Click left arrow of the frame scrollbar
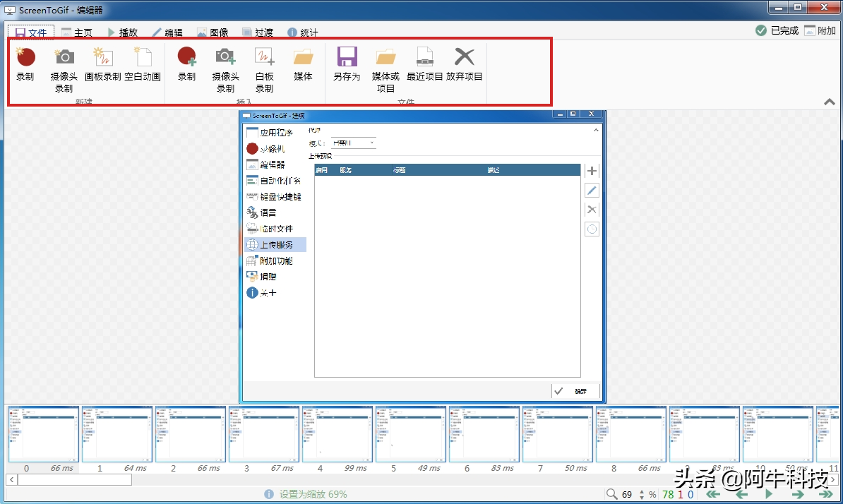Screen dimensions: 843x504 11,479
